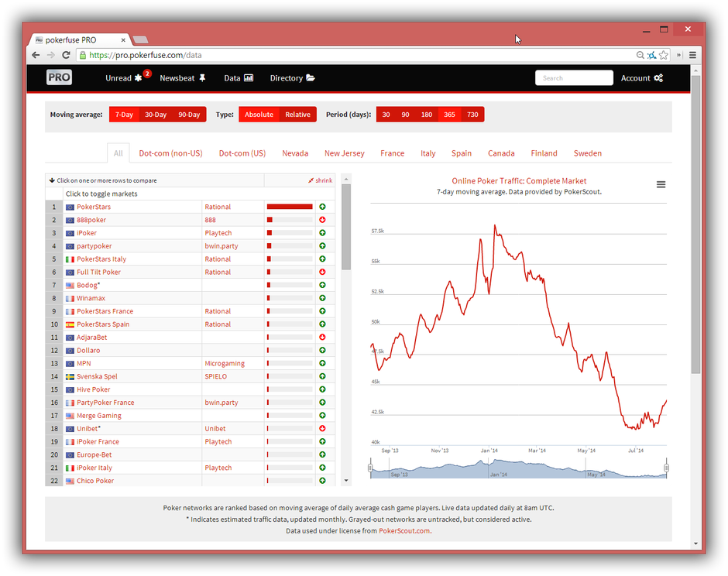Screen dimensions: 728x576
Task: Click the browser address bar URL
Action: (x=146, y=55)
